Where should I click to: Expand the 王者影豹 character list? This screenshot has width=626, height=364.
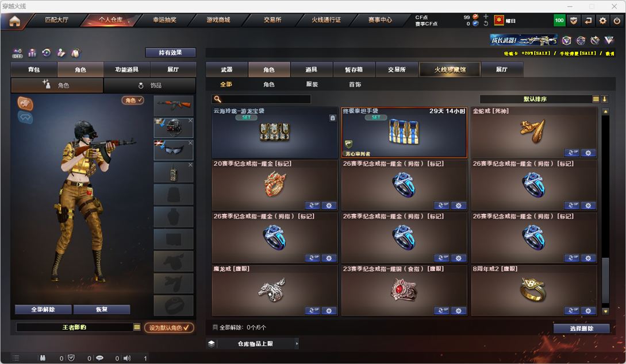coord(137,327)
